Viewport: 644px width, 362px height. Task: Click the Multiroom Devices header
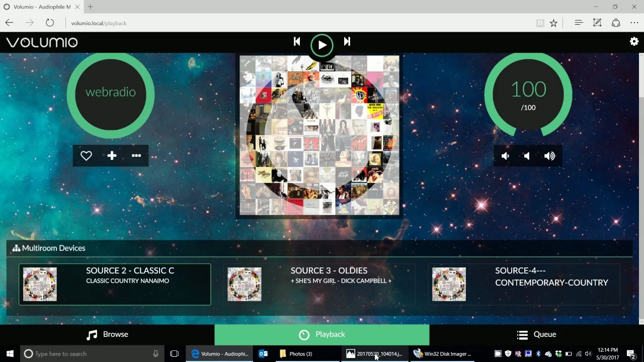click(49, 248)
